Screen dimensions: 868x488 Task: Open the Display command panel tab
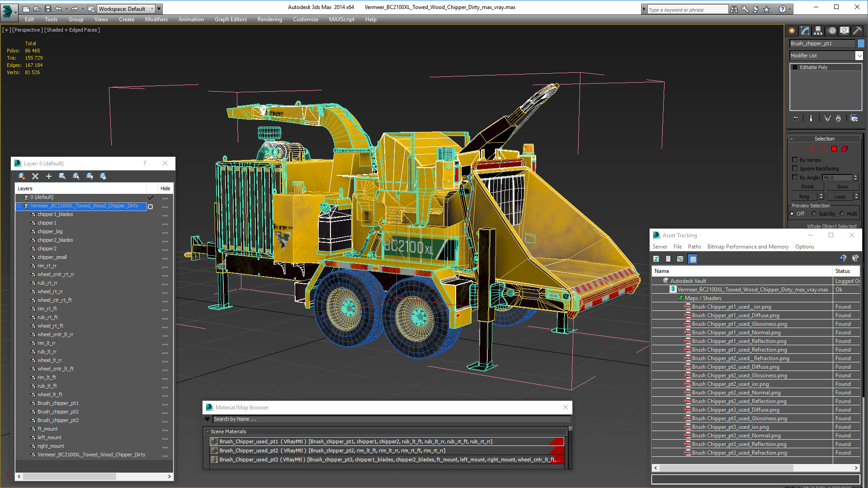(x=844, y=31)
